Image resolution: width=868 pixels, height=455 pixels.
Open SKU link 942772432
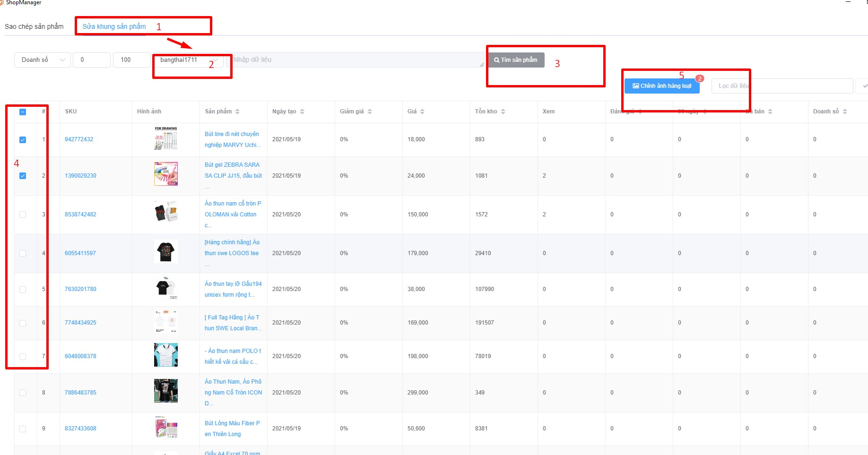coord(79,139)
